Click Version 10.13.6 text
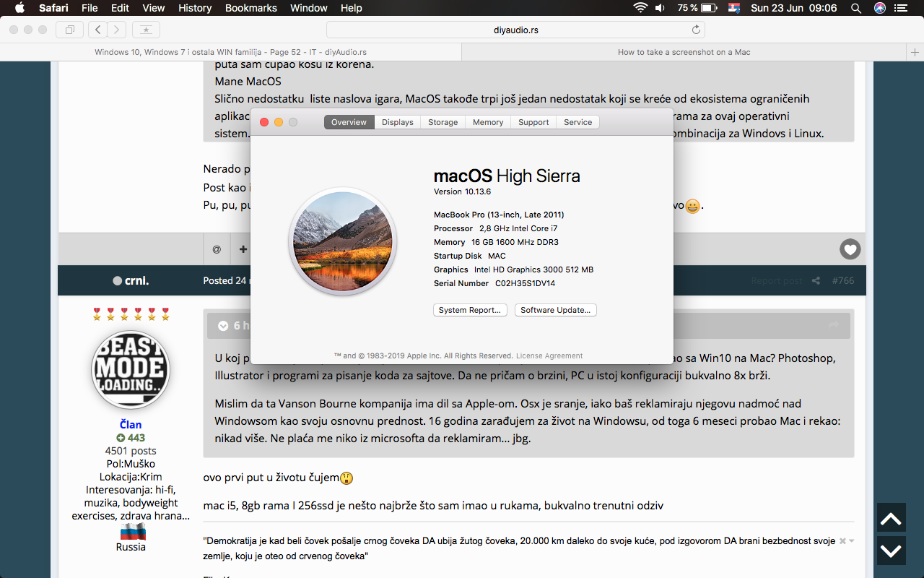Viewport: 924px width, 578px height. coord(463,191)
